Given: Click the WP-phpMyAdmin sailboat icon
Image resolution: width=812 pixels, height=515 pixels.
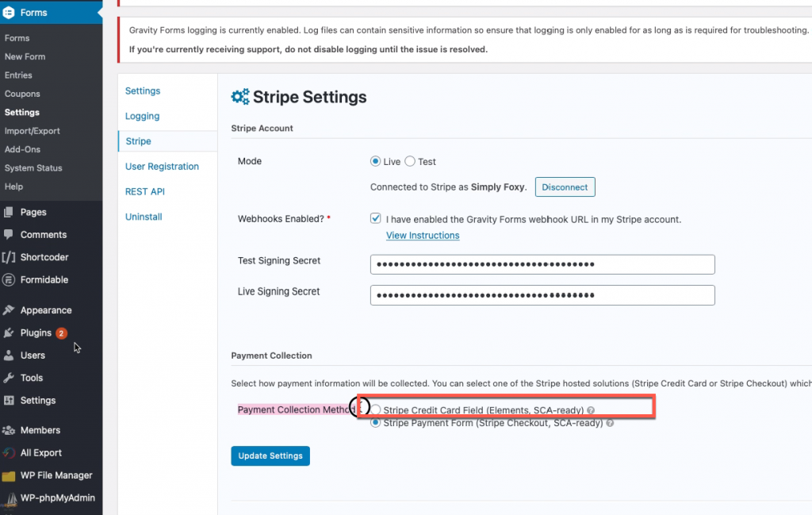Looking at the screenshot, I should tap(10, 498).
